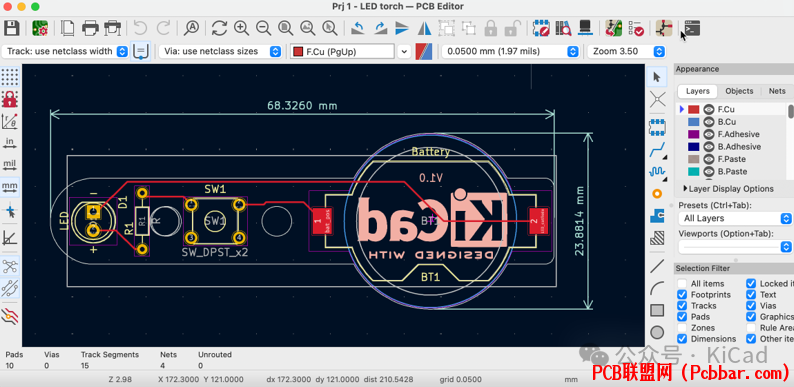Open the Viewports dropdown

(735, 247)
